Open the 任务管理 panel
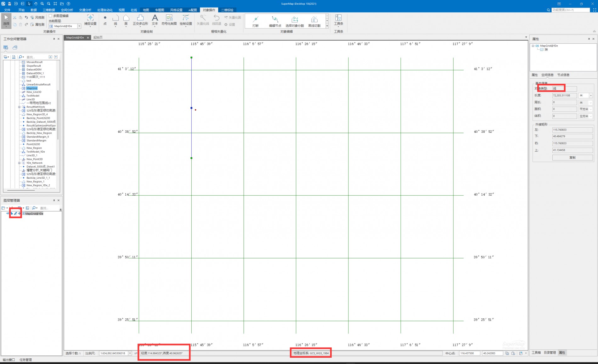The height and width of the screenshot is (364, 598). 26,360
